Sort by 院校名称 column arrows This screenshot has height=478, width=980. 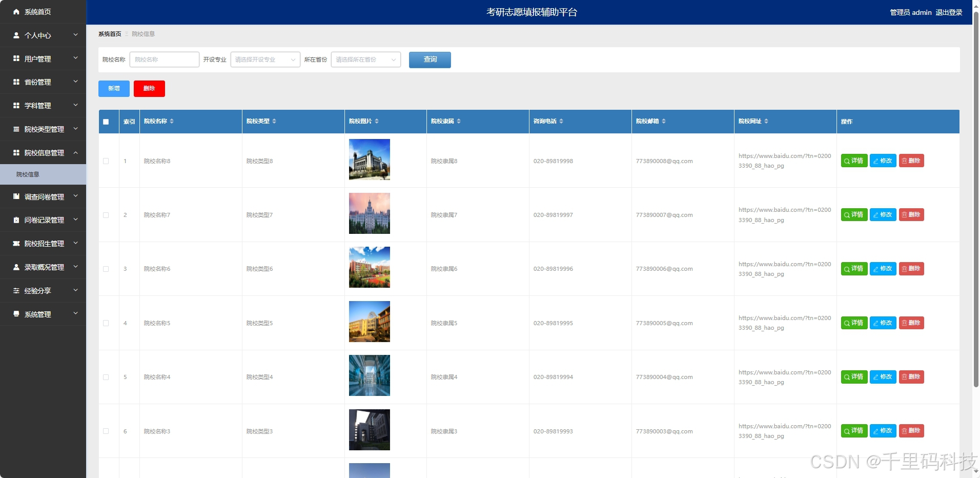(x=172, y=122)
